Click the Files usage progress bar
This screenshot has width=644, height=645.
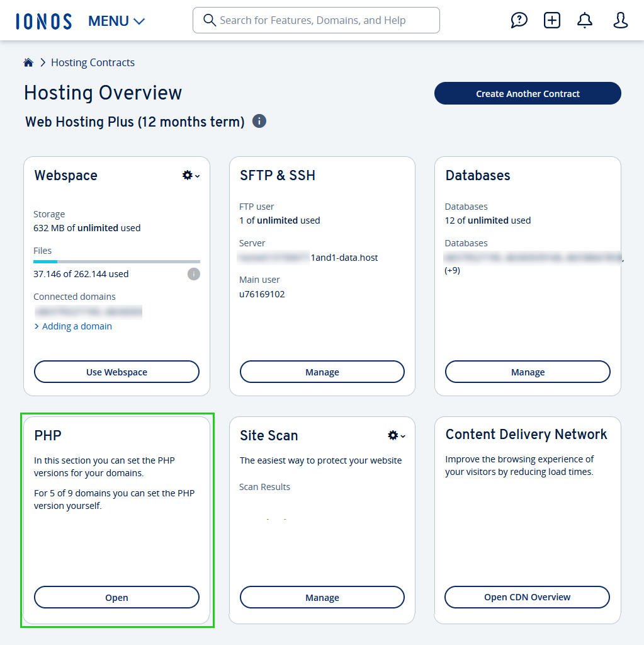pos(116,260)
